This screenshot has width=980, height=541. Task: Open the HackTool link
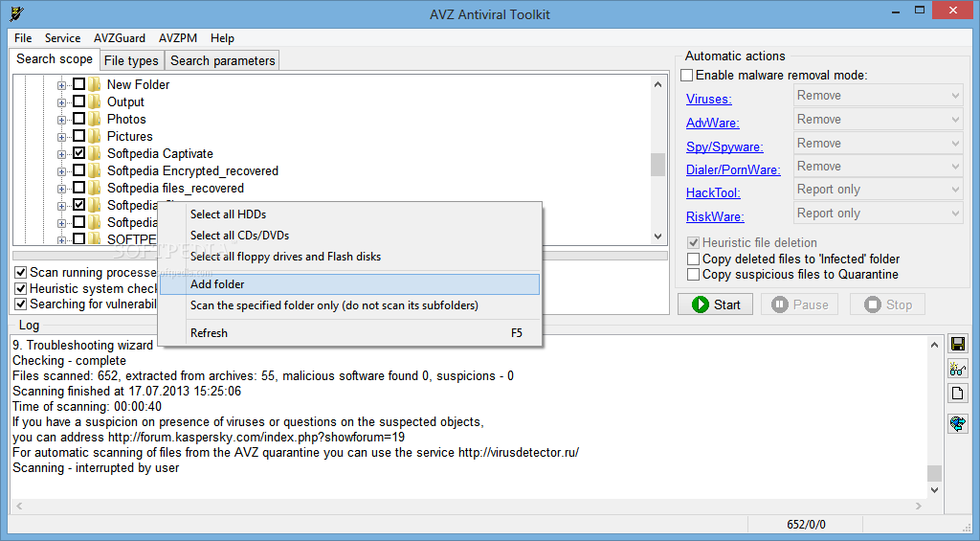point(713,192)
